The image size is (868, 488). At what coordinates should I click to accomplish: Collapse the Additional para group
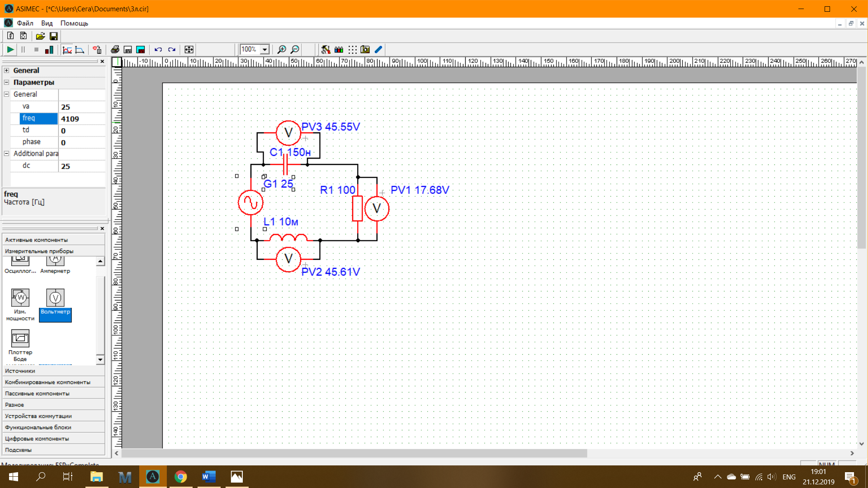6,154
